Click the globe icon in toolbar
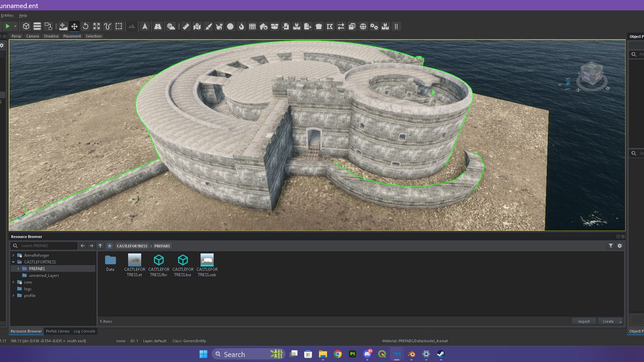 point(363,26)
